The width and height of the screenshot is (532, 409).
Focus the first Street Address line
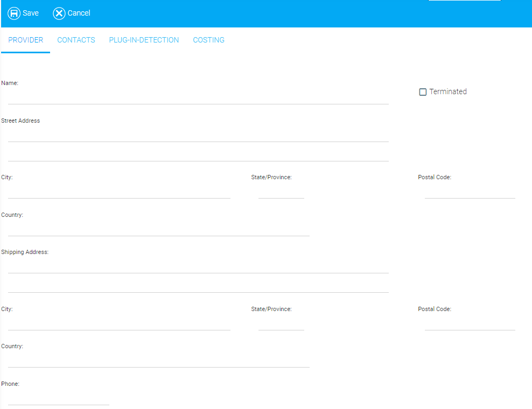198,135
